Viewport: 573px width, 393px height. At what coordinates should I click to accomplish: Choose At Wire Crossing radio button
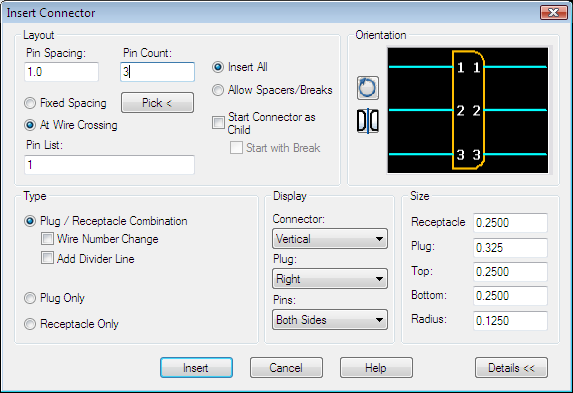pyautogui.click(x=30, y=125)
